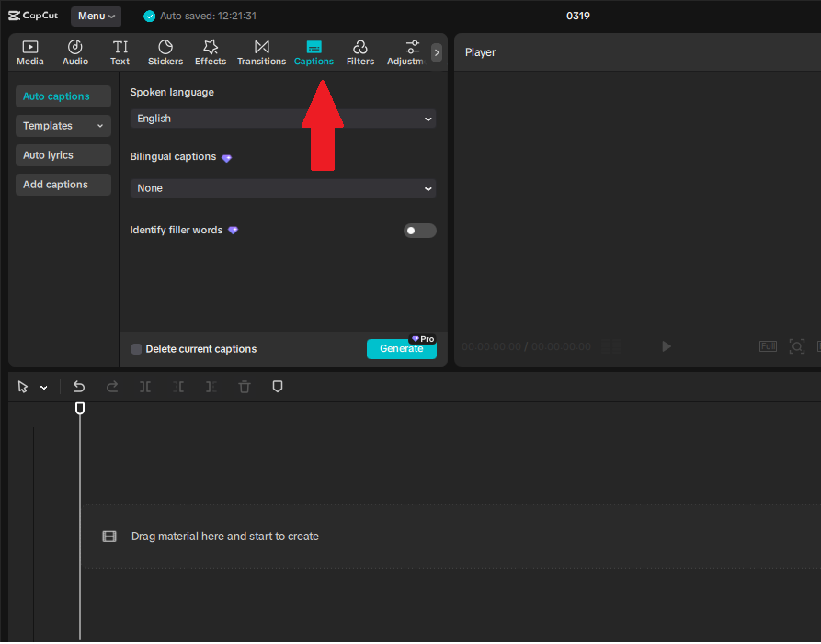Image resolution: width=821 pixels, height=644 pixels.
Task: Expand the Templates section in sidebar
Action: click(x=63, y=125)
